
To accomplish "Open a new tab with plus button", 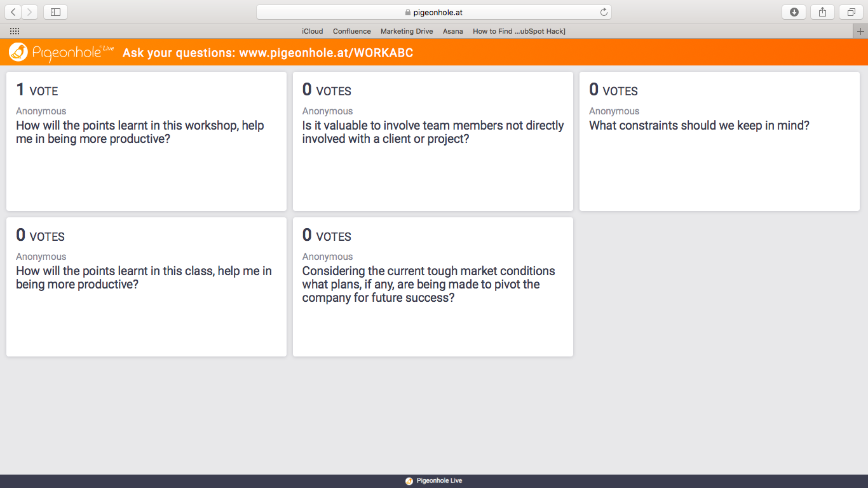I will coord(860,31).
